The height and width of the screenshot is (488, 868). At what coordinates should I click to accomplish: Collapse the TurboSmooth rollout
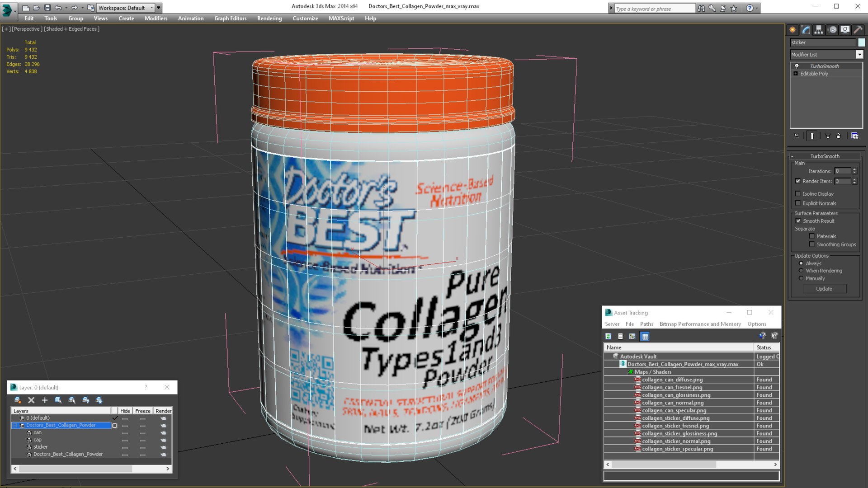(825, 156)
